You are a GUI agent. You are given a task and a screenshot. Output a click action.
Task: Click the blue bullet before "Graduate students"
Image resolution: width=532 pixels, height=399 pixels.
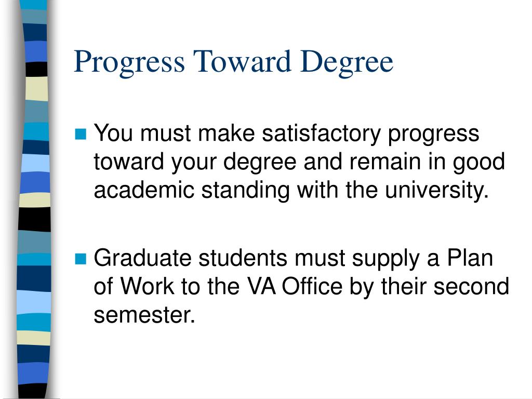(x=81, y=259)
